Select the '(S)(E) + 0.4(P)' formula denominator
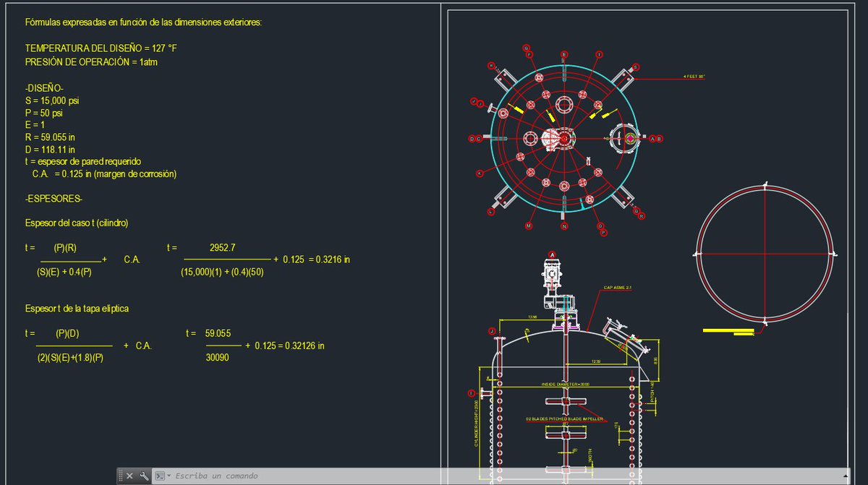Image resolution: width=868 pixels, height=485 pixels. (64, 272)
